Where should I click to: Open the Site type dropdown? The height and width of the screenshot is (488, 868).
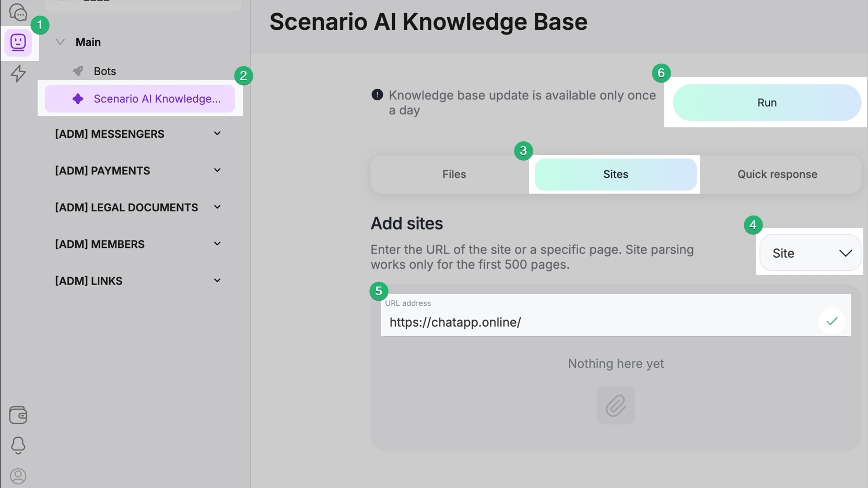[x=810, y=253]
